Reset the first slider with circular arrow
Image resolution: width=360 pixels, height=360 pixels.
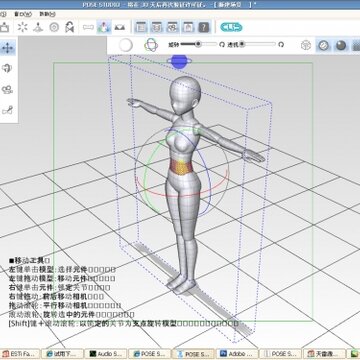[222, 44]
